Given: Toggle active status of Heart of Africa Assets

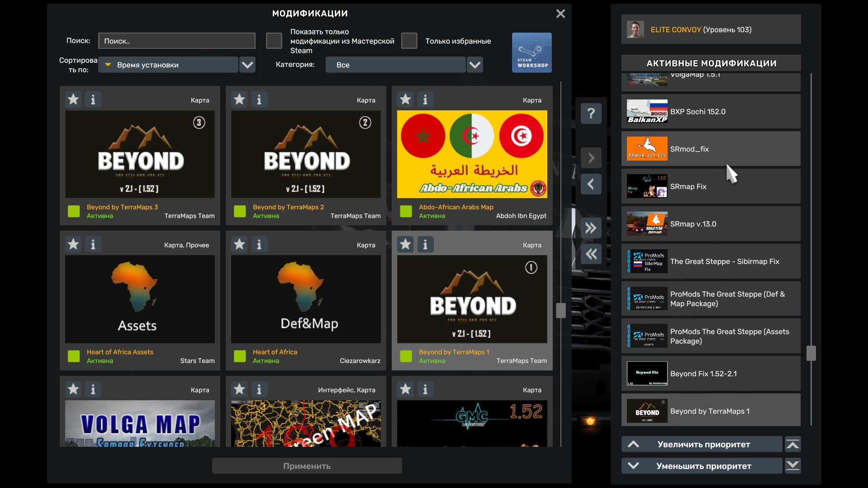Looking at the screenshot, I should pyautogui.click(x=74, y=356).
